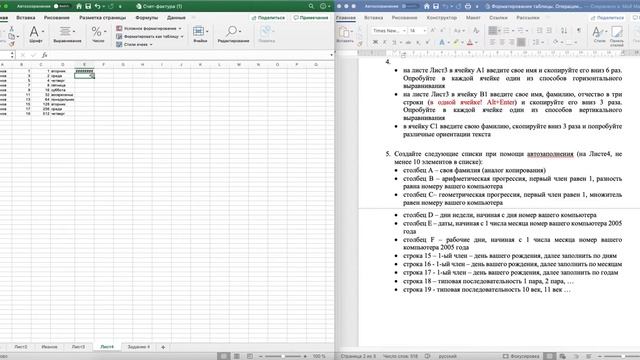The image size is (640, 360).
Task: Open Шрифт font group in Excel
Action: [36, 35]
